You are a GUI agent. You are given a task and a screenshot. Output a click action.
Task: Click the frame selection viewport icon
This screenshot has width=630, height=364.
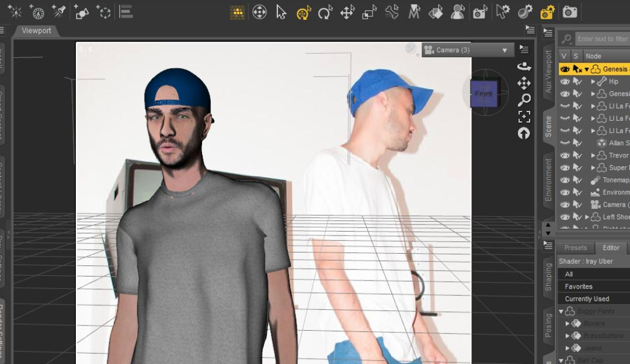524,117
